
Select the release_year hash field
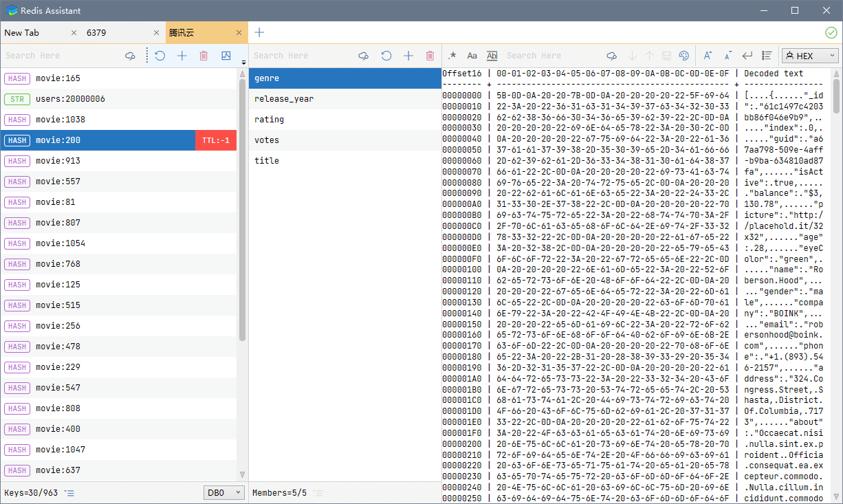tap(344, 99)
